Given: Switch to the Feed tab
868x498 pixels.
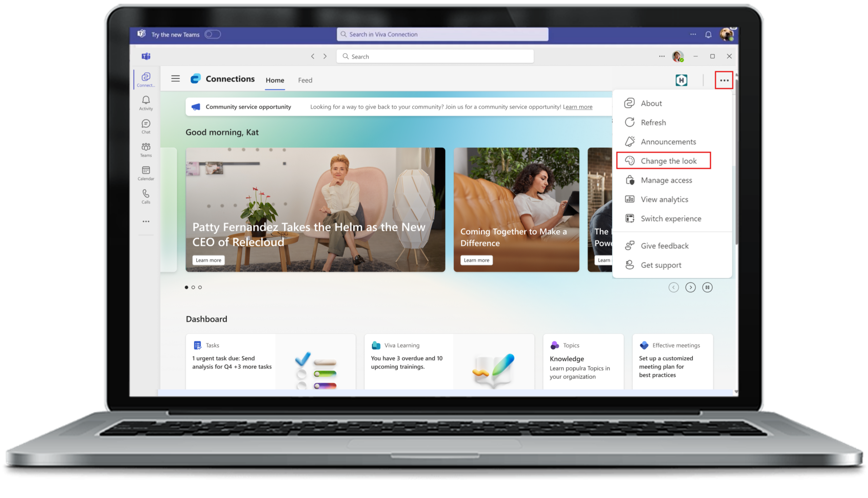Looking at the screenshot, I should tap(304, 80).
